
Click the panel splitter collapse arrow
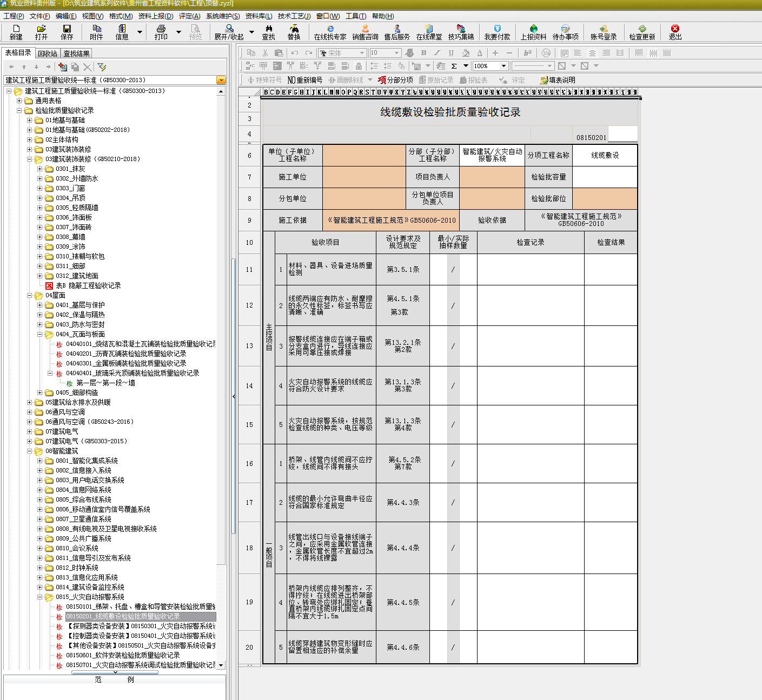pos(234,396)
